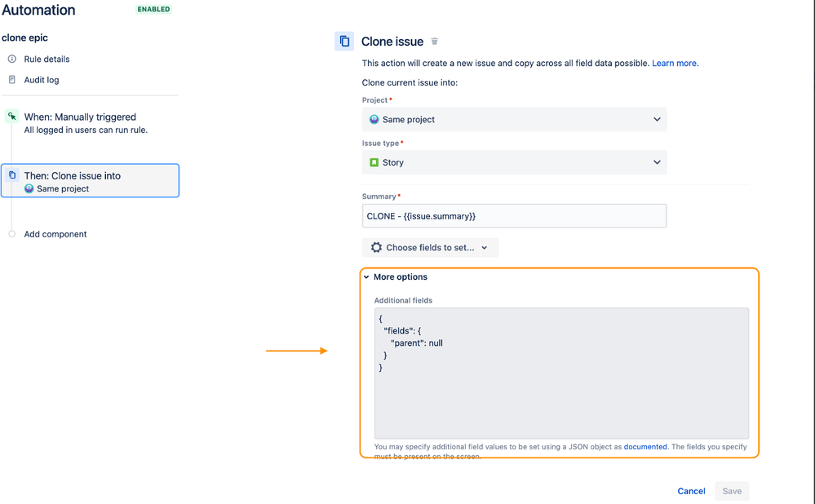
Task: Click the Story issue type icon
Action: (374, 162)
